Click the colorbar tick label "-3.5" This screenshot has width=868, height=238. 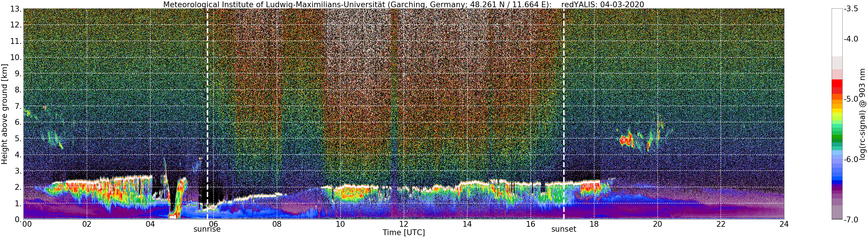(x=851, y=9)
